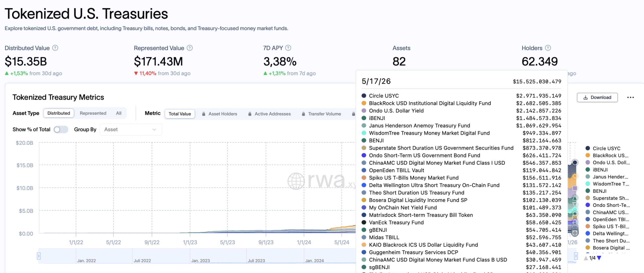Grab the right handle of the time range slider
The image size is (644, 273).
coord(576,256)
